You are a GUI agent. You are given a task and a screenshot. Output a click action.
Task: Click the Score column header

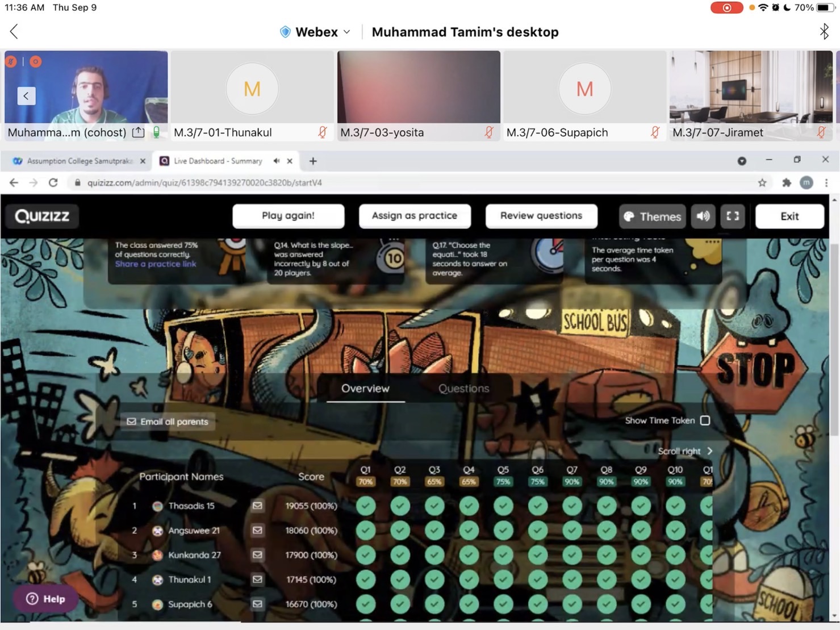(311, 477)
